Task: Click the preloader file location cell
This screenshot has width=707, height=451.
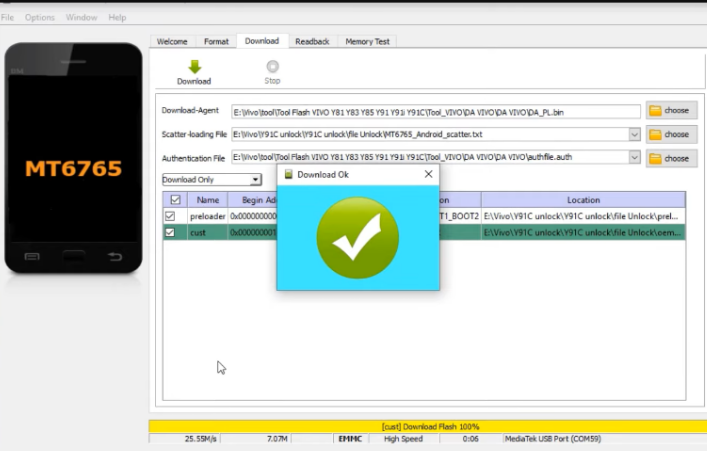Action: 583,216
